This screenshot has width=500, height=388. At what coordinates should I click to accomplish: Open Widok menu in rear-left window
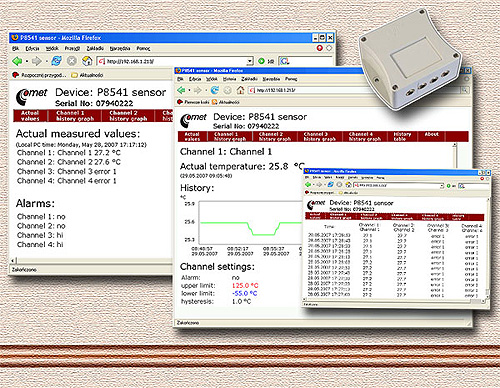coord(52,48)
